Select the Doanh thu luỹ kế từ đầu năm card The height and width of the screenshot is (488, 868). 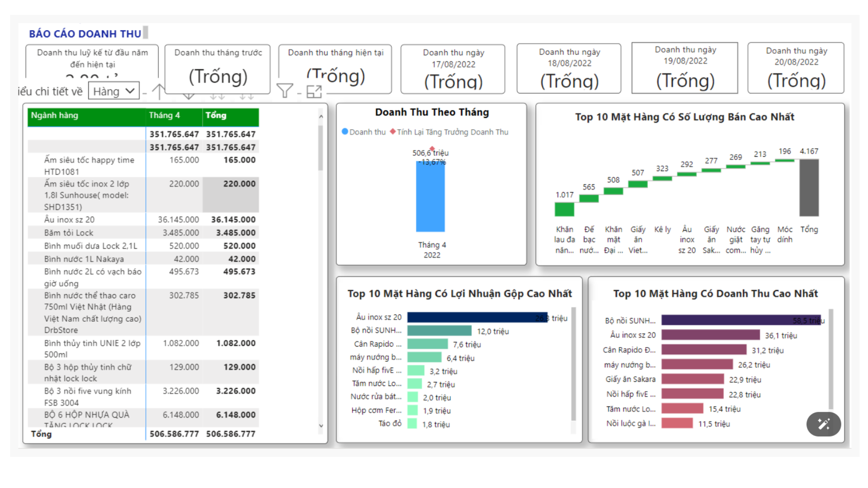pyautogui.click(x=92, y=61)
